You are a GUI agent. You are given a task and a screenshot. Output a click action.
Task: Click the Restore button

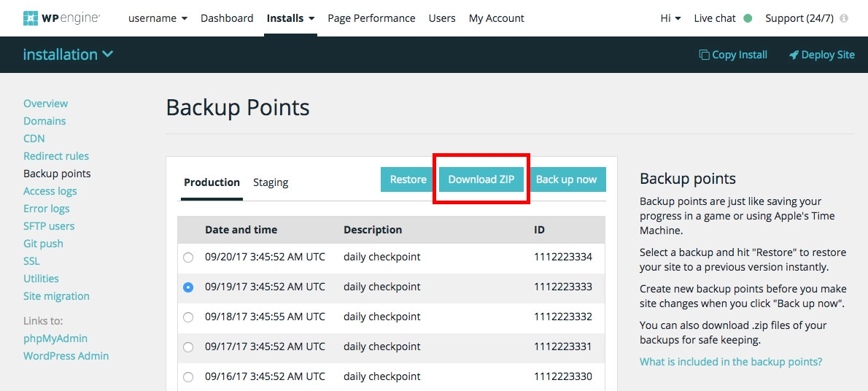(x=408, y=179)
